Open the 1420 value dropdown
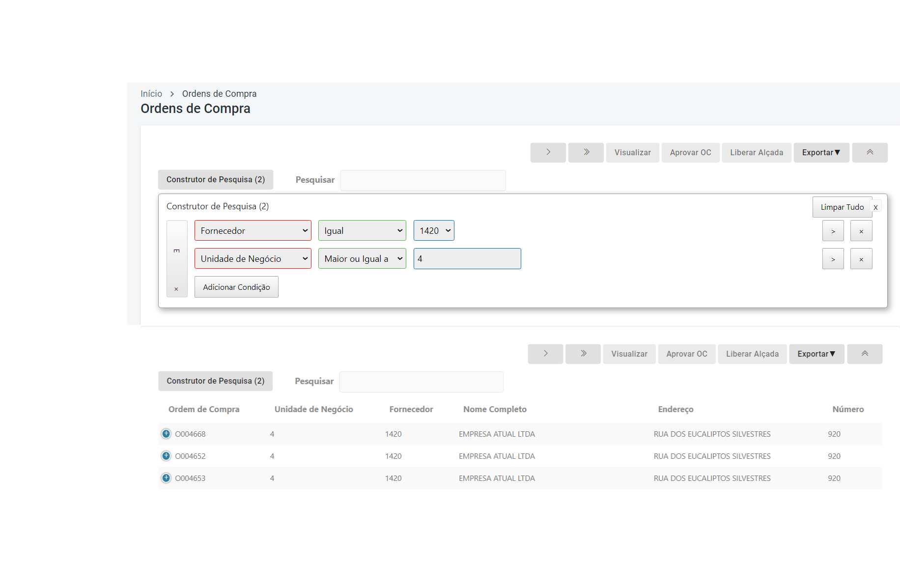 click(434, 230)
